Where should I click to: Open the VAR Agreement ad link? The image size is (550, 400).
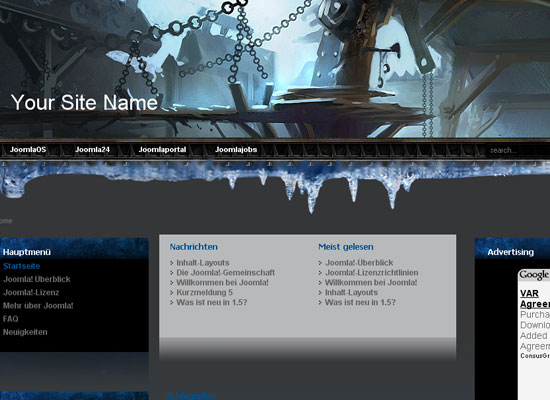pyautogui.click(x=535, y=299)
